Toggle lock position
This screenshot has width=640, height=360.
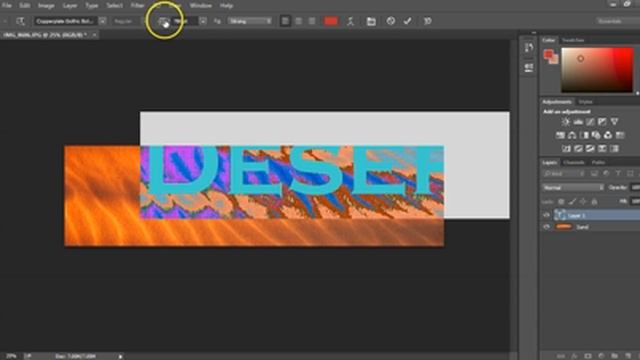(x=583, y=202)
